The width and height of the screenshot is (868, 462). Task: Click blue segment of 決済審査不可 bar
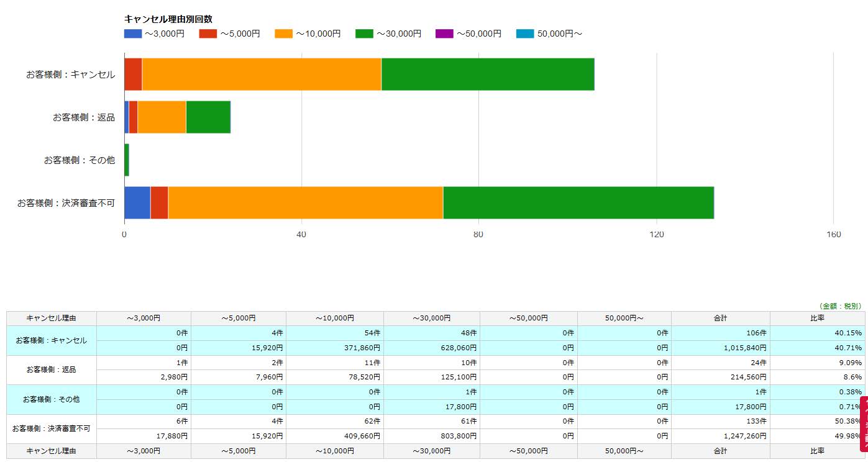pyautogui.click(x=137, y=202)
